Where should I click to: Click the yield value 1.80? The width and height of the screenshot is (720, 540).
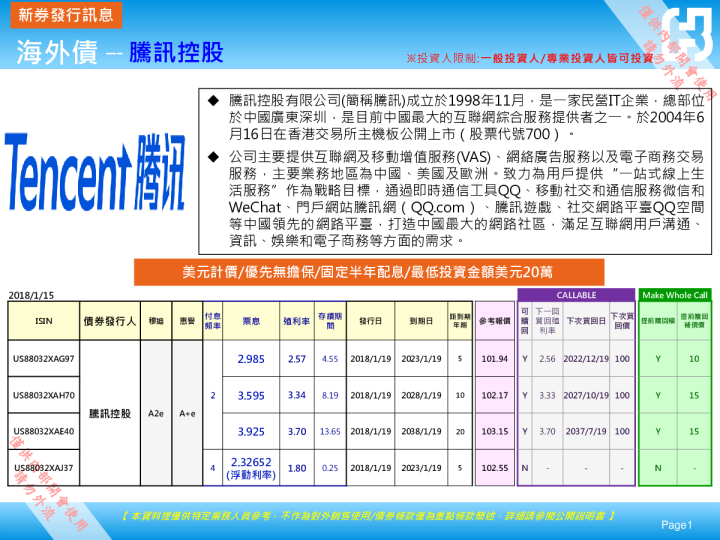coord(297,468)
